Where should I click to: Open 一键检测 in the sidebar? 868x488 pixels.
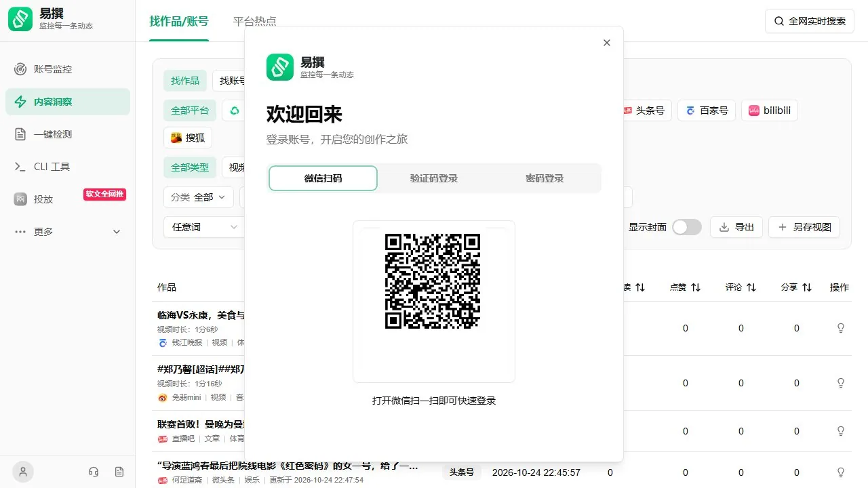tap(68, 134)
